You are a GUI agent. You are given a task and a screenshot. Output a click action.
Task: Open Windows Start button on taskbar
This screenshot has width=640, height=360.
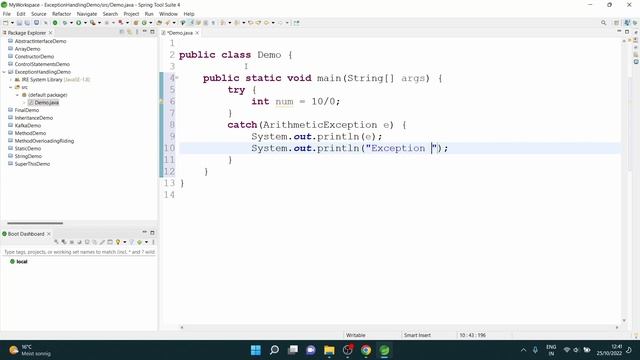(256, 350)
